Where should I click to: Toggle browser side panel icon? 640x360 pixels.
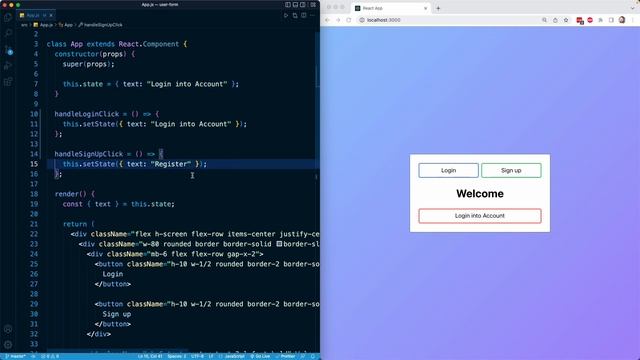click(x=611, y=20)
